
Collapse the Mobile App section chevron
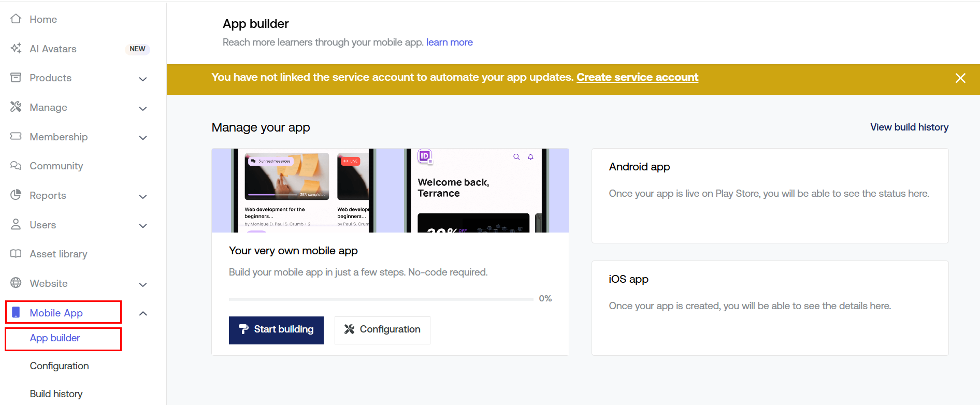click(143, 313)
